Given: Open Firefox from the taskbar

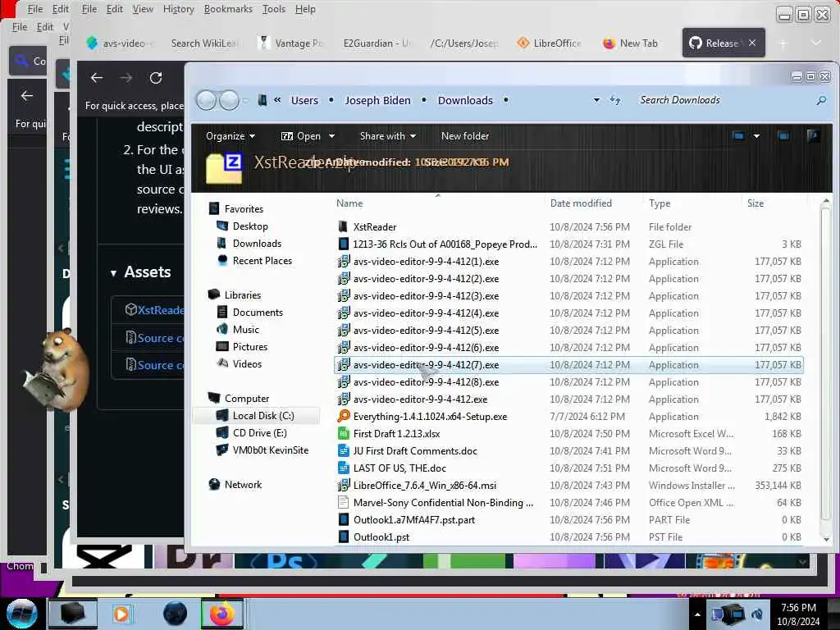Looking at the screenshot, I should (x=222, y=614).
